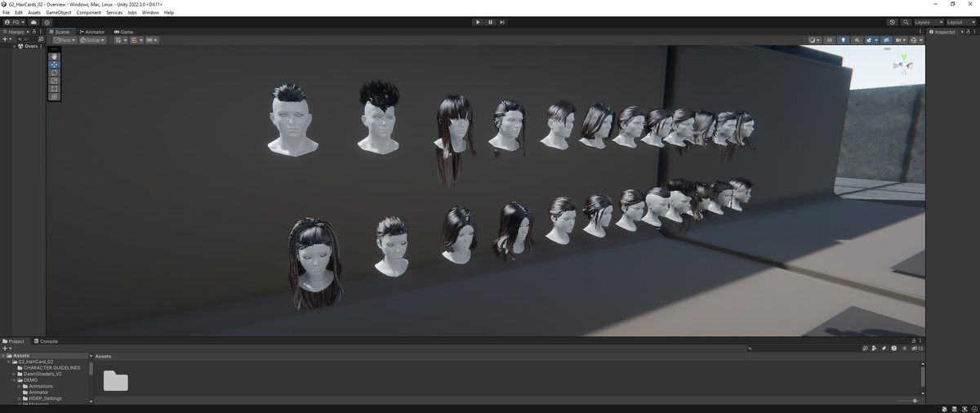The image size is (980, 413).
Task: Open the scene effects dropdown arrow
Action: pos(876,40)
